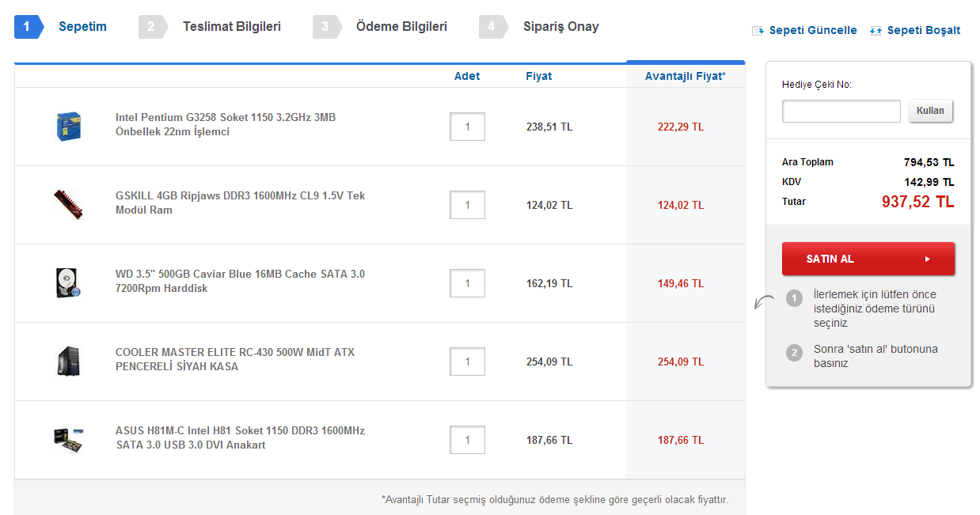The height and width of the screenshot is (515, 980).
Task: Go to the Sepetim step tab
Action: [x=82, y=27]
